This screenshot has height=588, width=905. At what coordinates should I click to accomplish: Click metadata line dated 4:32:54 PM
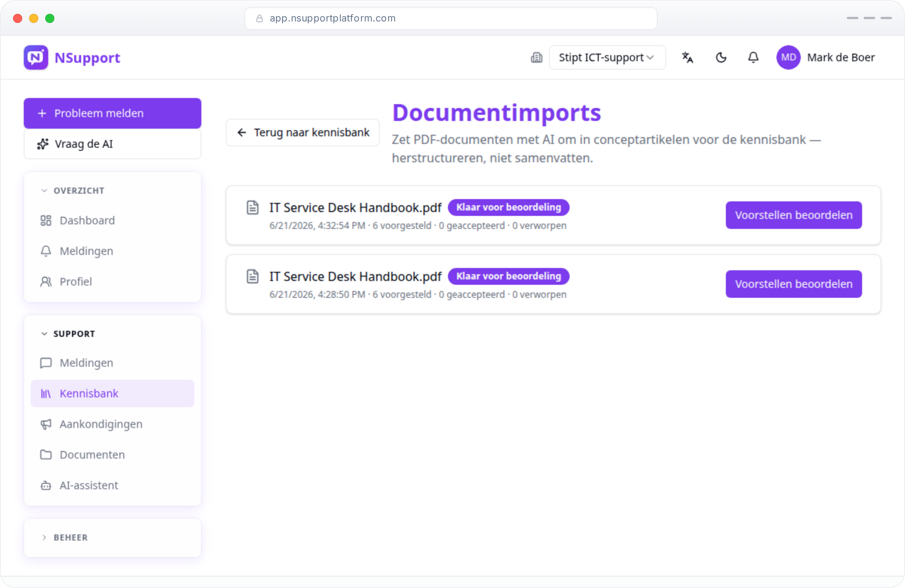click(418, 226)
